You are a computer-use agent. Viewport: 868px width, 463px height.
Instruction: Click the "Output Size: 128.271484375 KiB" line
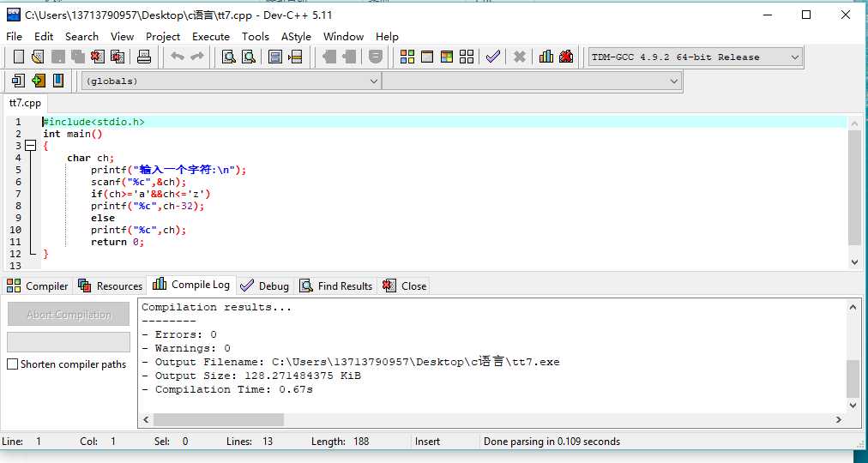251,376
